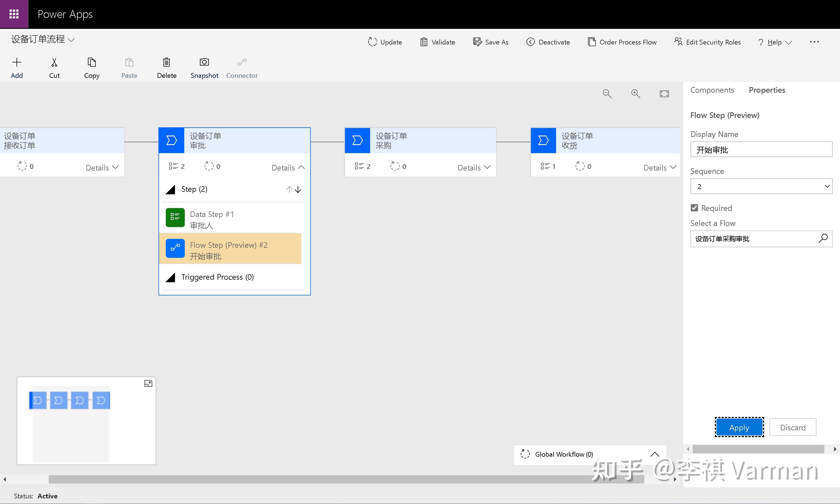Open the Power Apps app launcher waffle
The width and height of the screenshot is (840, 504).
pos(14,14)
